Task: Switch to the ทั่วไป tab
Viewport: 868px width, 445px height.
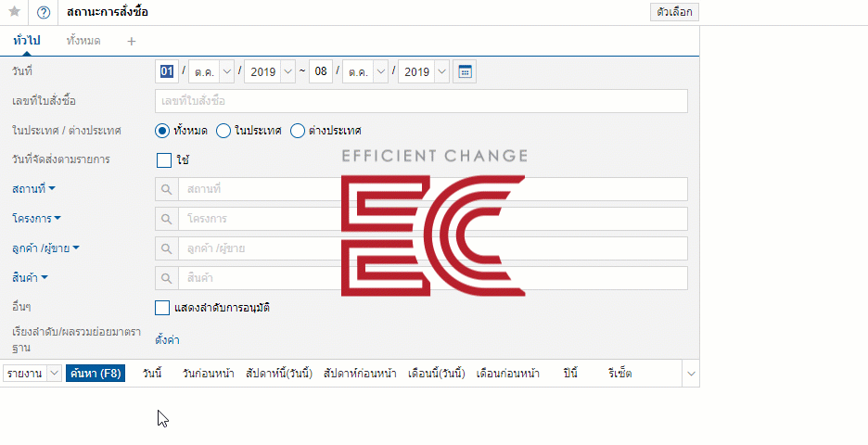Action: click(x=27, y=41)
